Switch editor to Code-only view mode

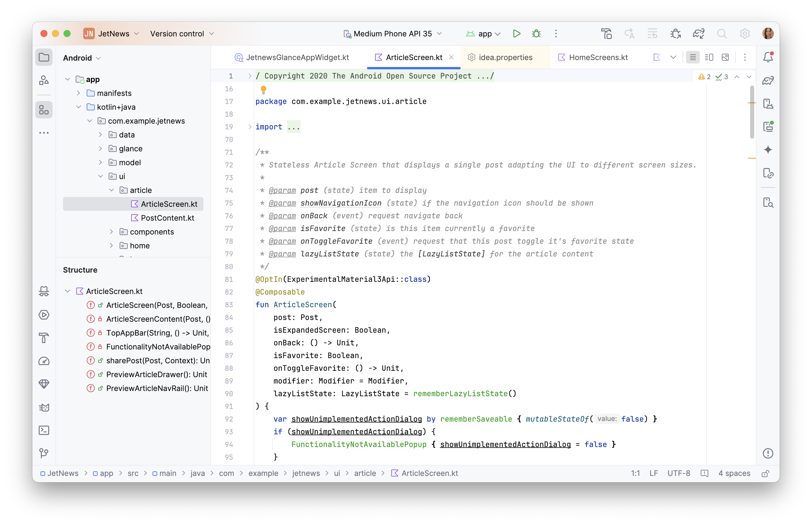(693, 57)
